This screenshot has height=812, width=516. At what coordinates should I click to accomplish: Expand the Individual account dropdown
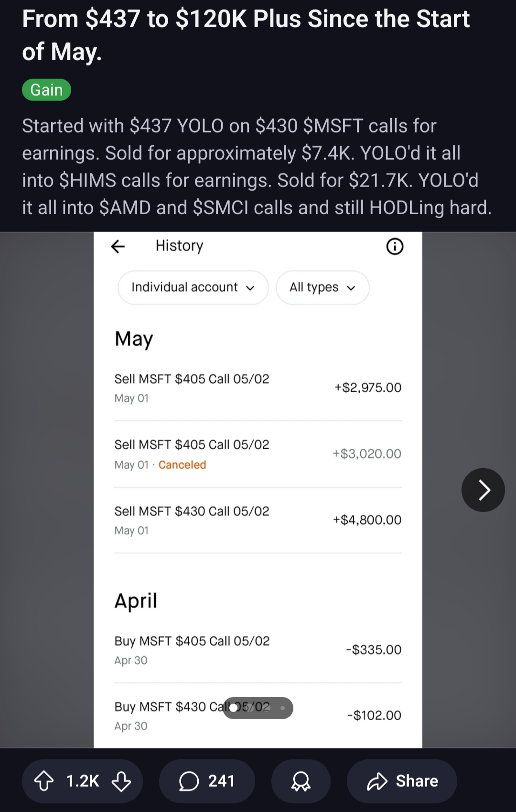(x=193, y=287)
